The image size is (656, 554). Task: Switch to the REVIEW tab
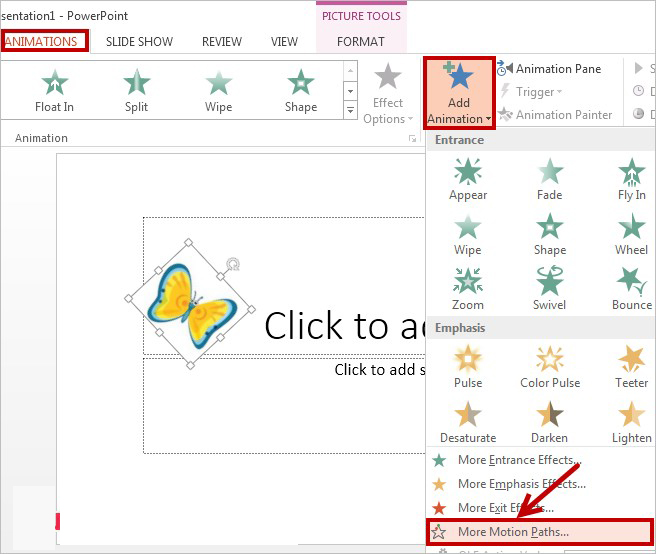[222, 41]
